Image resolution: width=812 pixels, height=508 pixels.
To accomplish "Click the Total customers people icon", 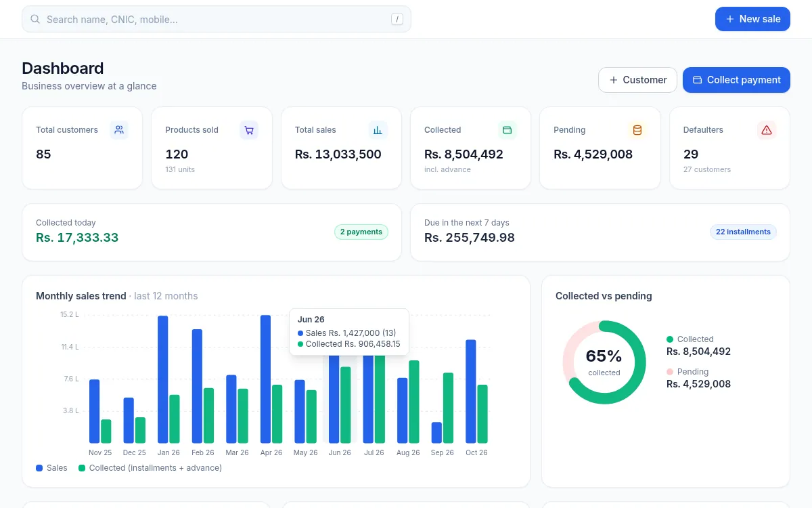I will click(x=119, y=130).
